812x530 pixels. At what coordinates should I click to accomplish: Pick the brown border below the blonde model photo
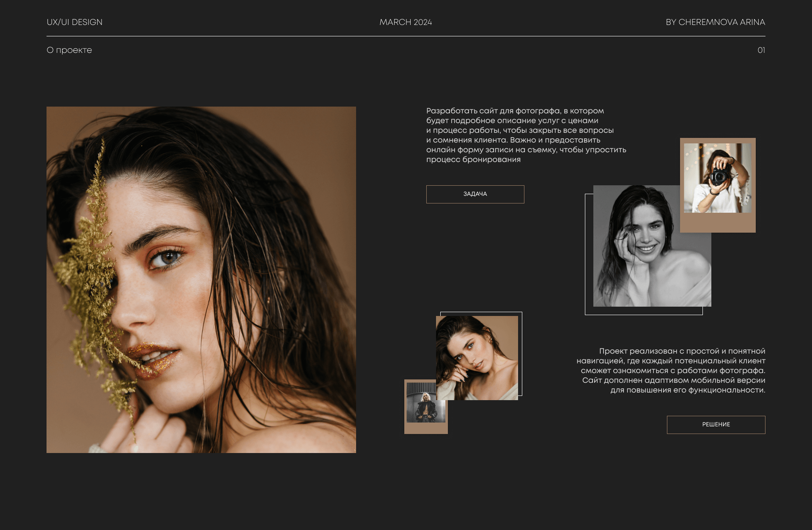coord(426,428)
